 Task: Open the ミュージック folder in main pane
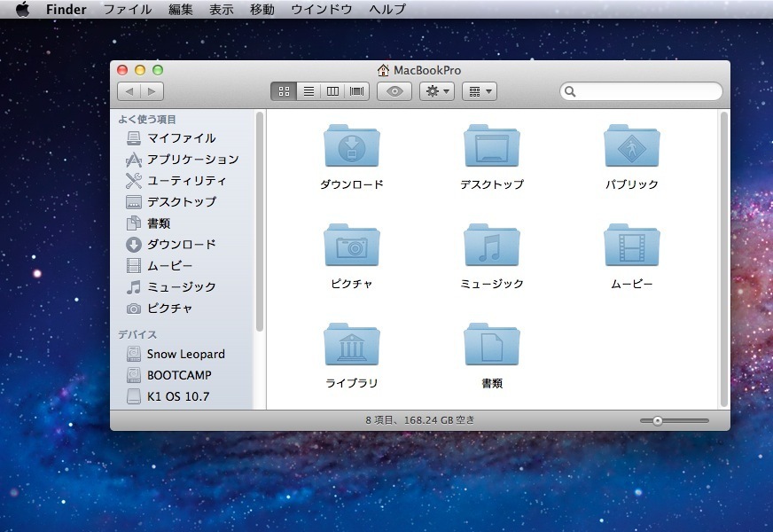click(x=492, y=246)
